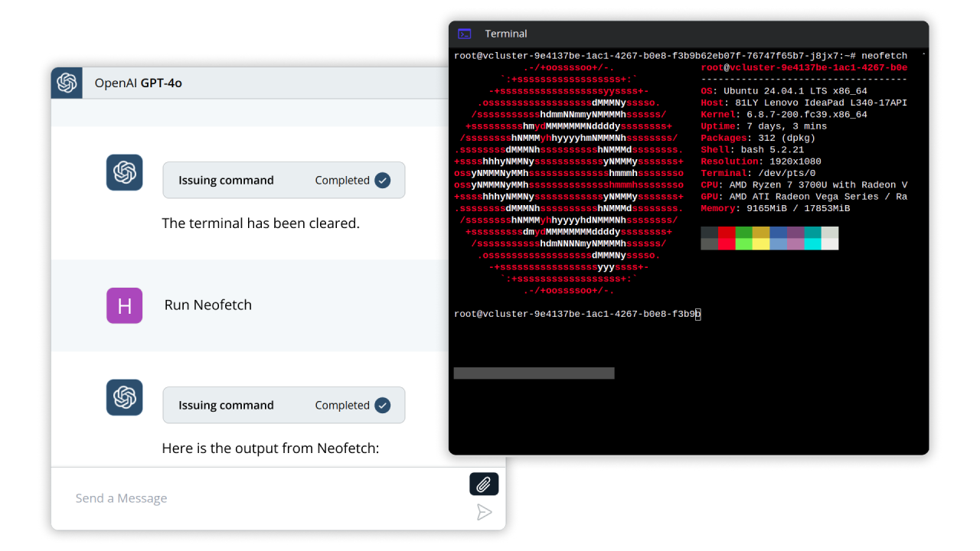Click the Terminal window icon in title bar
The width and height of the screenshot is (980, 551).
(464, 34)
